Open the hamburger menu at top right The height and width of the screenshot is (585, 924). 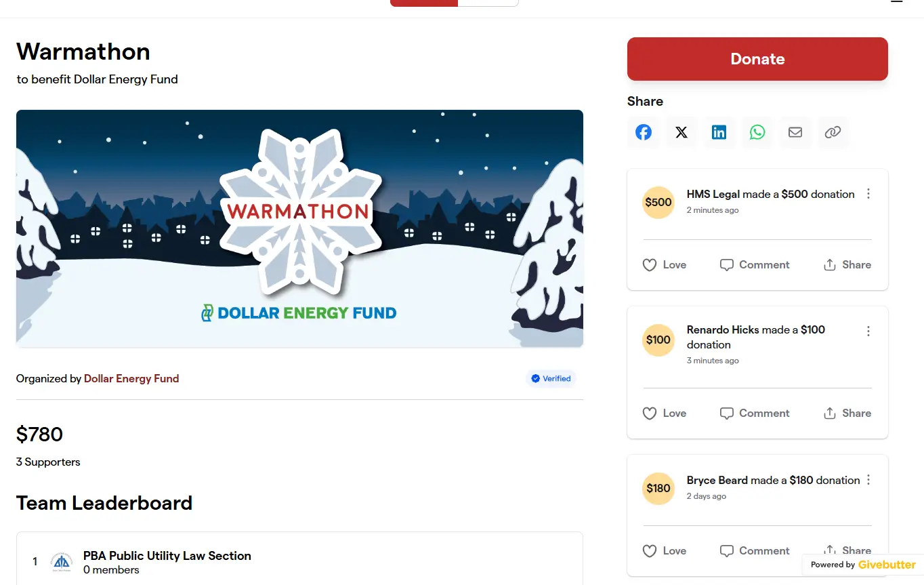[x=896, y=2]
